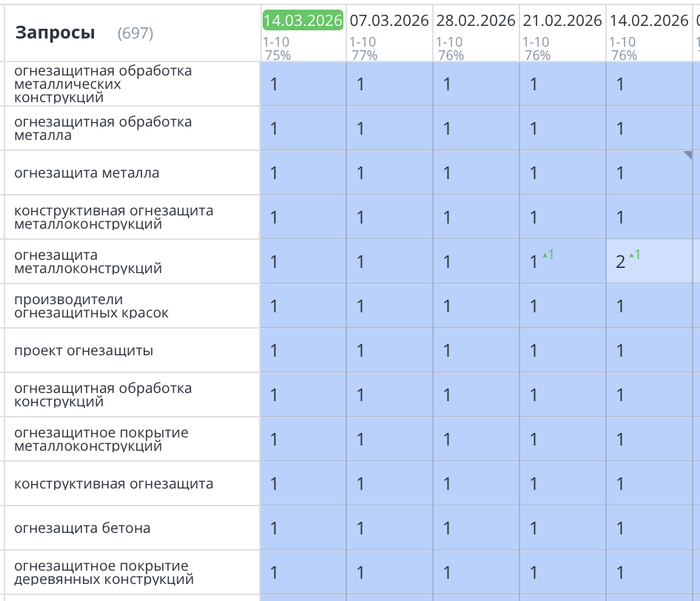This screenshot has width=700, height=601.
Task: Click the query огнезащита бетона
Action: point(82,528)
